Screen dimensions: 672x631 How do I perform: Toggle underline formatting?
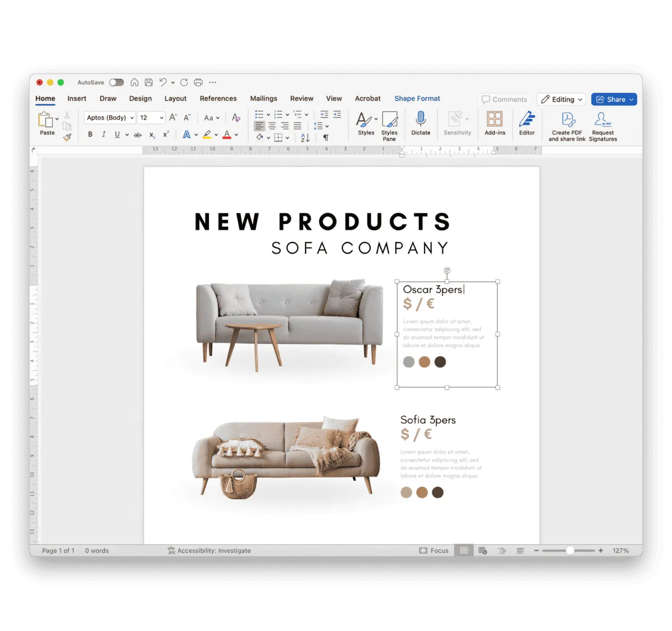tap(117, 134)
